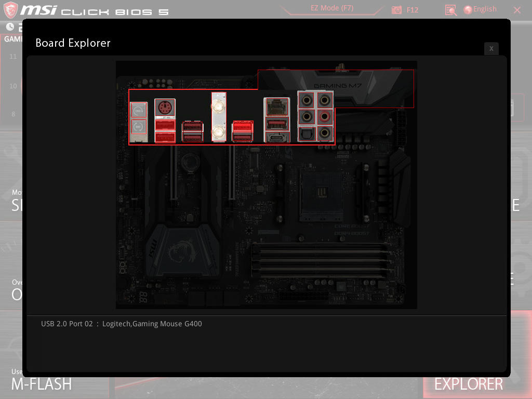This screenshot has width=532, height=399.
Task: Click the MSI dragon shield logo
Action: click(10, 9)
